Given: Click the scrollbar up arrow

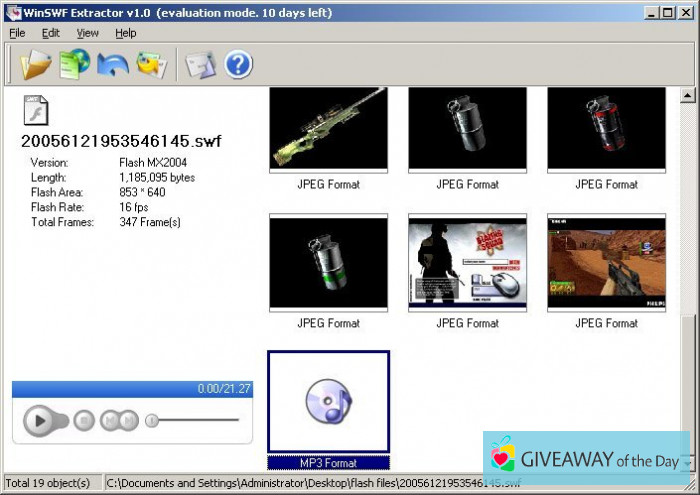Looking at the screenshot, I should tap(688, 96).
